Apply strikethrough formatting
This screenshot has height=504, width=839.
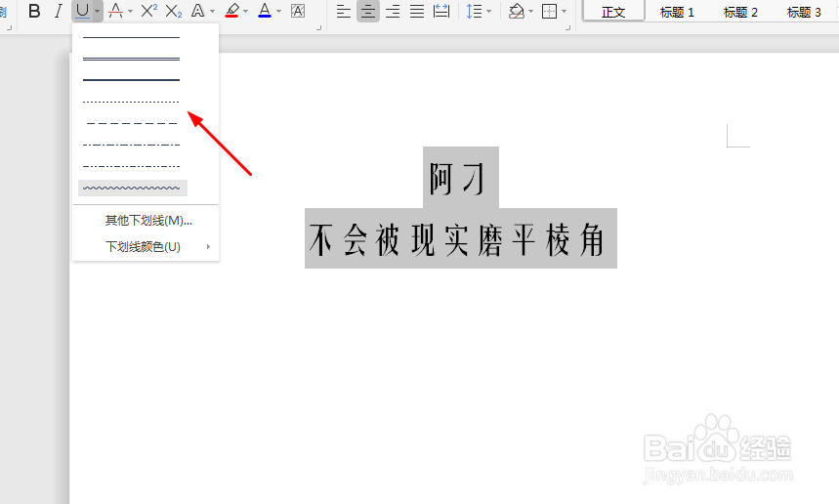tap(115, 11)
